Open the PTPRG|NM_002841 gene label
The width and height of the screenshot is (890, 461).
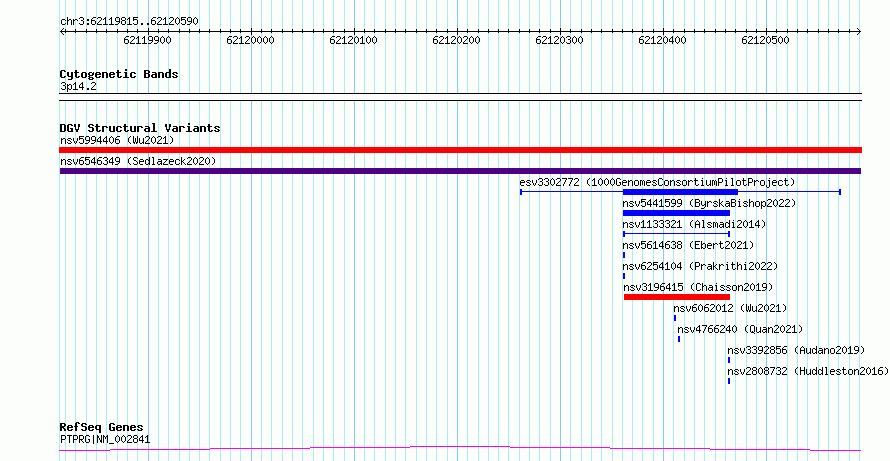click(x=105, y=439)
